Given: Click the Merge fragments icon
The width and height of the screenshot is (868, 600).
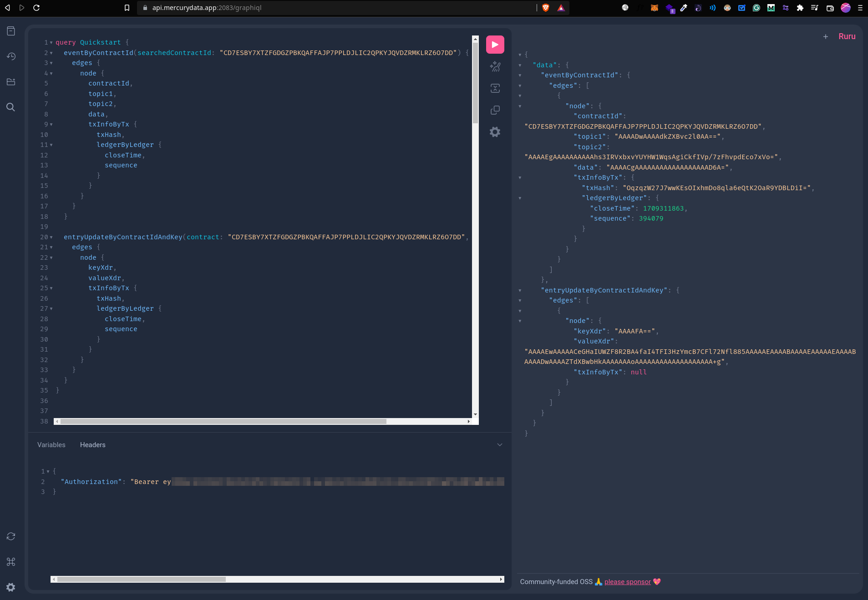Looking at the screenshot, I should (x=495, y=88).
